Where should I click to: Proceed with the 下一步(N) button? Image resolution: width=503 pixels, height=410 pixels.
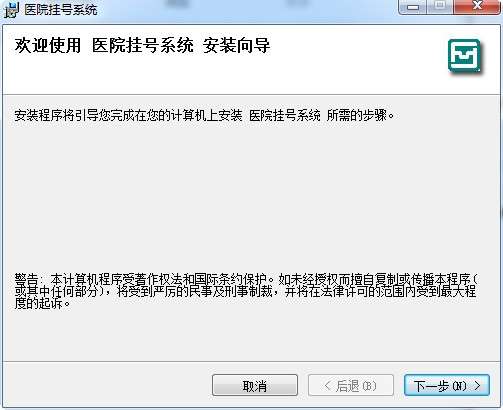[447, 386]
